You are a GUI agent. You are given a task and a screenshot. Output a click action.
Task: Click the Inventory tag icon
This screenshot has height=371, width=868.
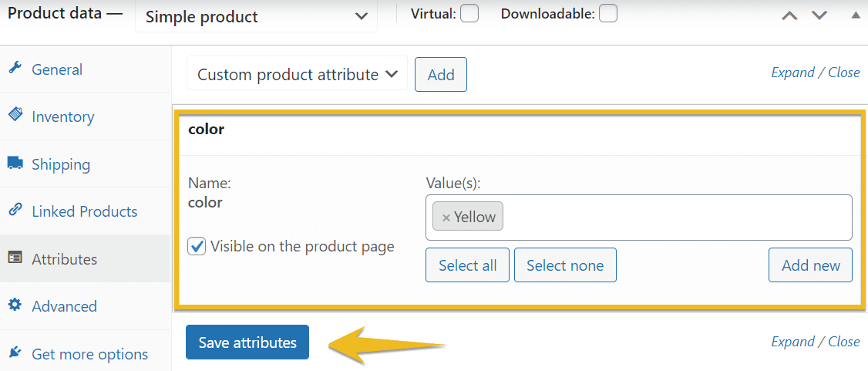(x=15, y=116)
